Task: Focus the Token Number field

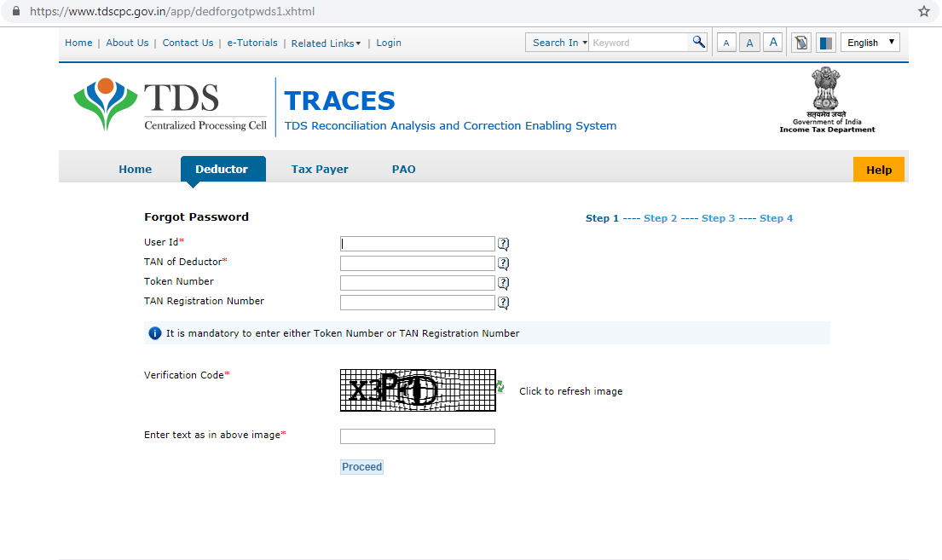Action: coord(418,283)
